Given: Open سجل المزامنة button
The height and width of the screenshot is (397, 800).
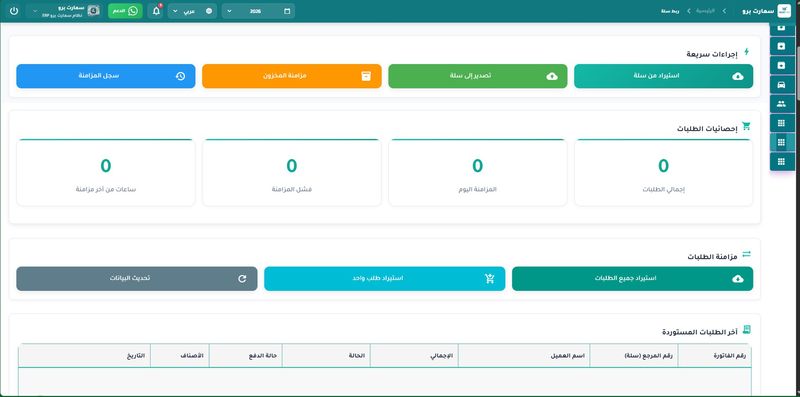Looking at the screenshot, I should click(x=106, y=76).
